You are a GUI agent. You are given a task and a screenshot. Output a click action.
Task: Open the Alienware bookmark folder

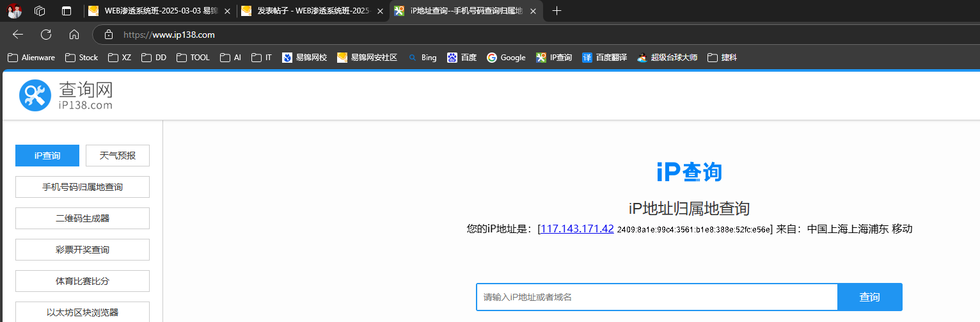point(31,58)
